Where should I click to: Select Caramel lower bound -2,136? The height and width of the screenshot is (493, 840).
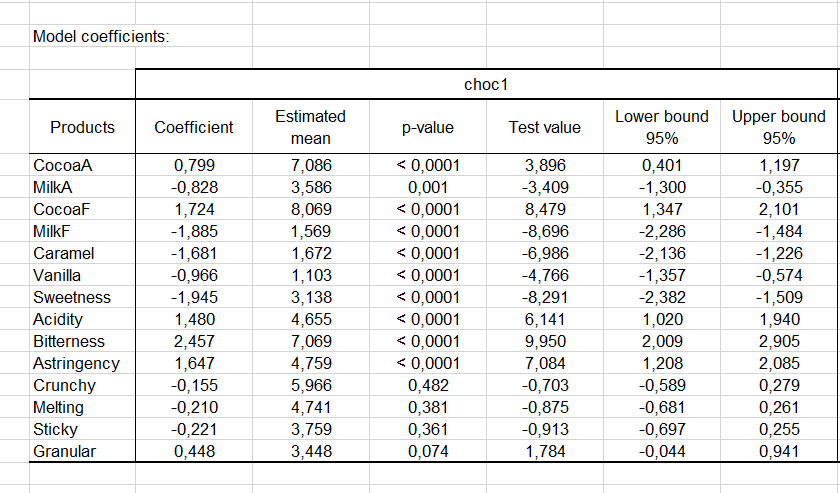click(x=661, y=253)
